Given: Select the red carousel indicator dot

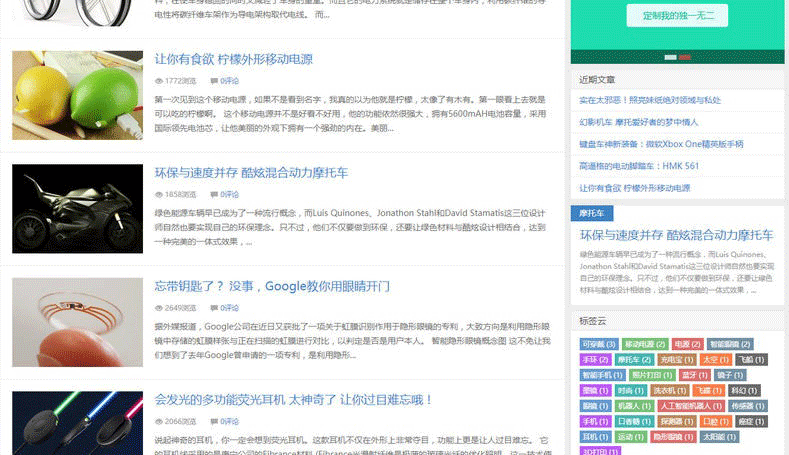Looking at the screenshot, I should tap(684, 57).
